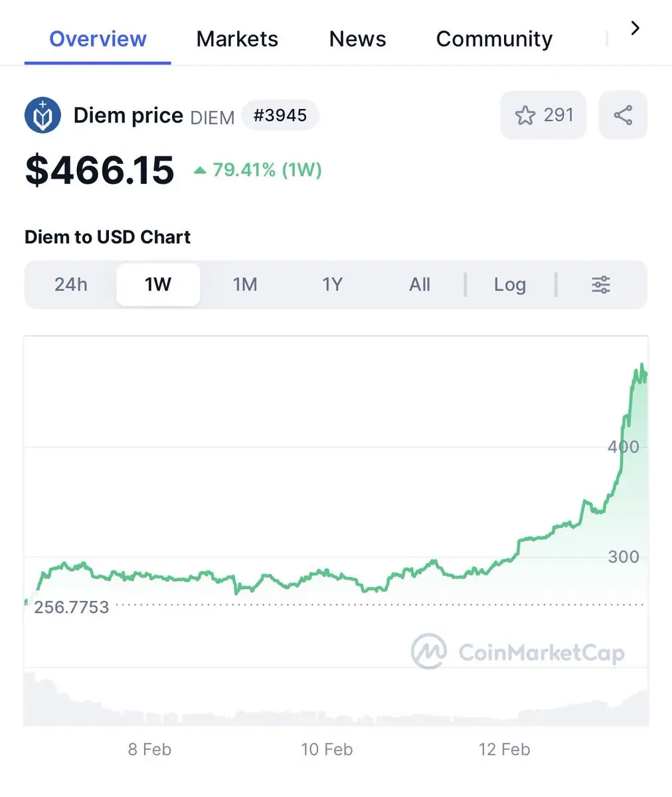The image size is (672, 797).
Task: Open the Overview tab
Action: point(98,39)
